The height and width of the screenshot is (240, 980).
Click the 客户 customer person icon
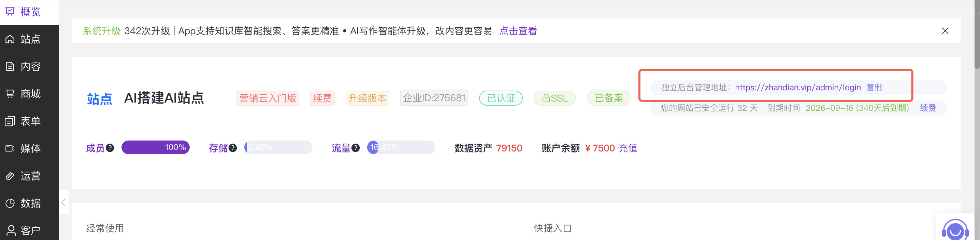pyautogui.click(x=11, y=230)
